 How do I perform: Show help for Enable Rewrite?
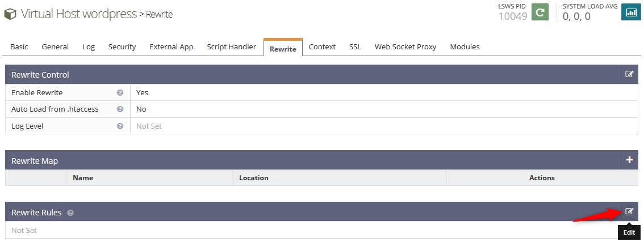point(120,92)
